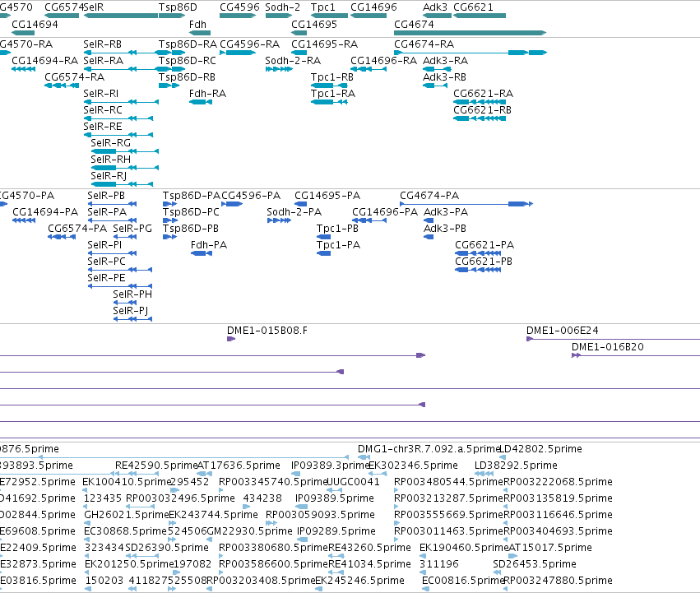This screenshot has width=700, height=593.
Task: Click the CG6574-RA transcript label
Action: [x=75, y=77]
